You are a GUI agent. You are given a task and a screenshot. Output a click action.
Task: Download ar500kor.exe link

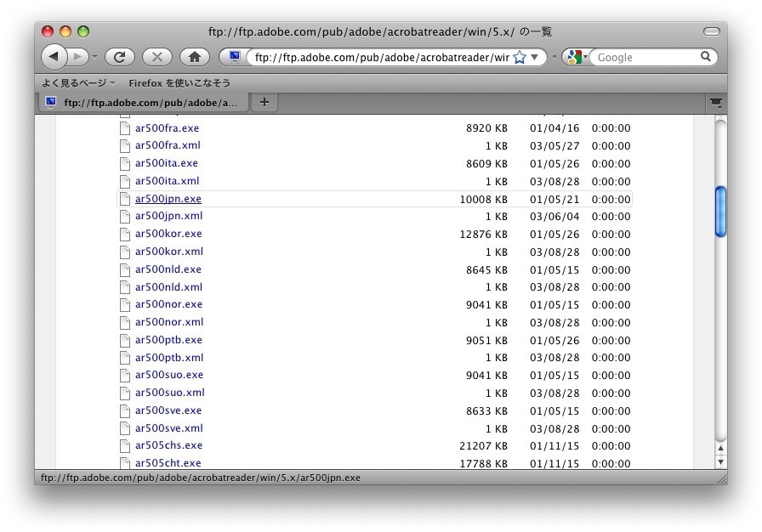point(168,234)
